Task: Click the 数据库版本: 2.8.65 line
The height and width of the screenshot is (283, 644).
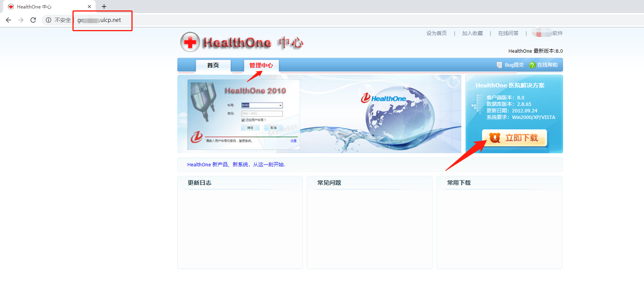Action: [x=509, y=104]
